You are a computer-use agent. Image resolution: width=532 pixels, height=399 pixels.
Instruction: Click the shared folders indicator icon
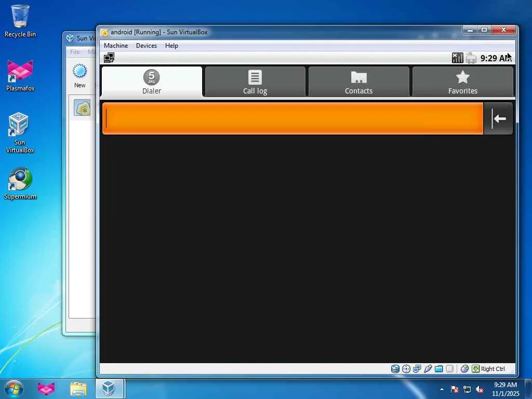438,369
